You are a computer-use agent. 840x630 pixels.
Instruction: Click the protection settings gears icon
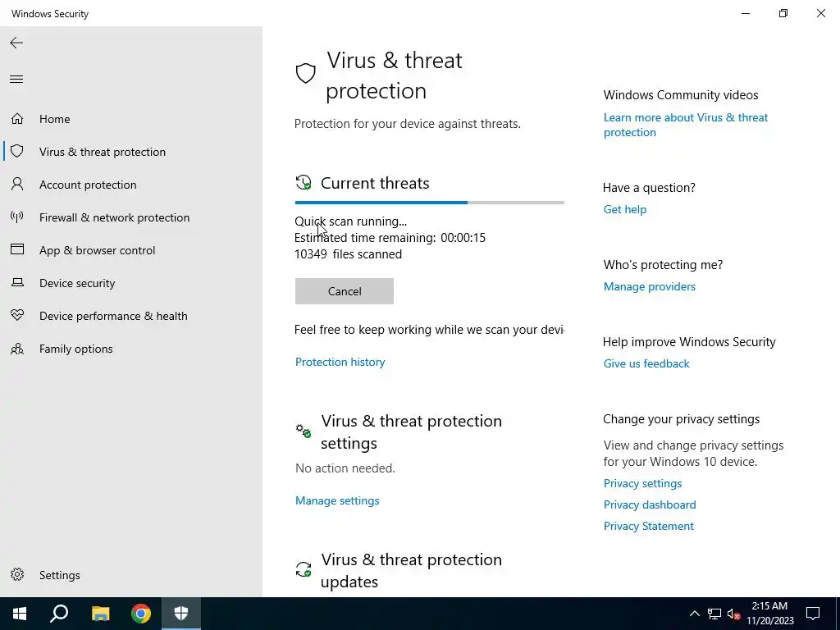coord(304,430)
